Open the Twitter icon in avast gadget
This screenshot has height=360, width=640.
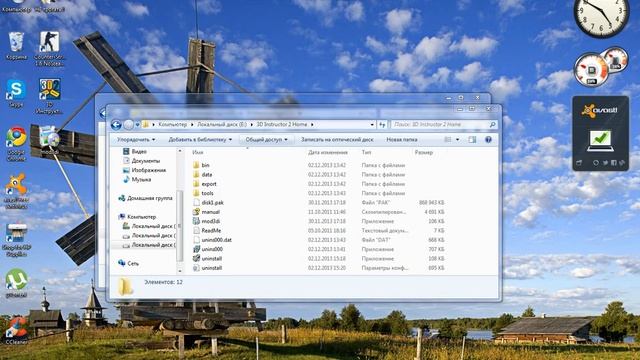click(605, 163)
